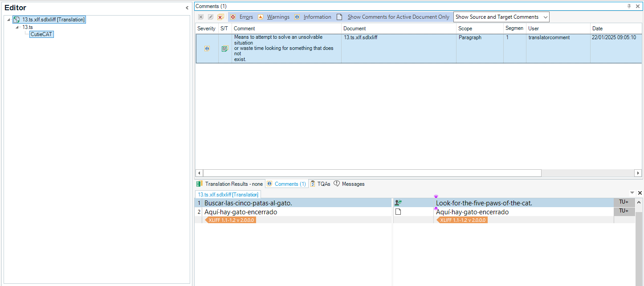Toggle the Warnings filter
This screenshot has width=644, height=286.
[273, 17]
